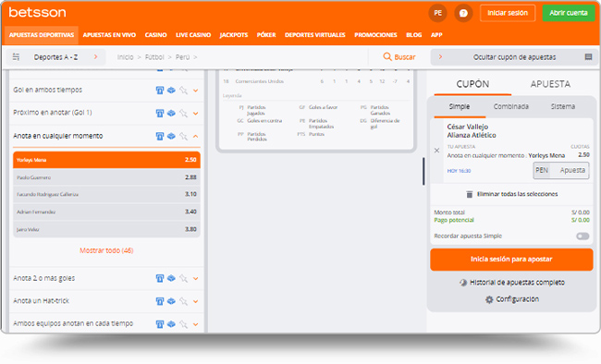Expand Próximo en anotar (Gol 1) market
601x364 pixels.
point(195,114)
